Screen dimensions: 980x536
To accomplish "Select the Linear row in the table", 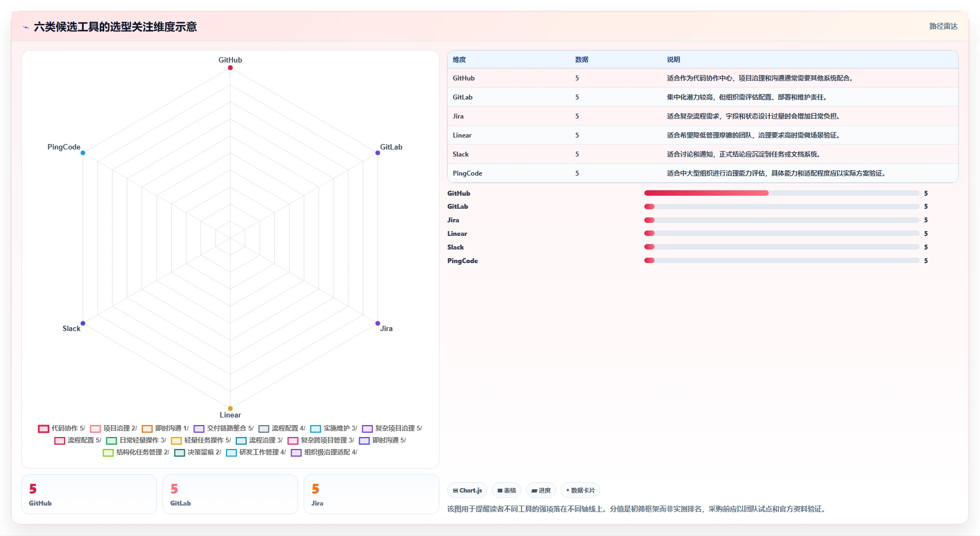I will coord(703,135).
